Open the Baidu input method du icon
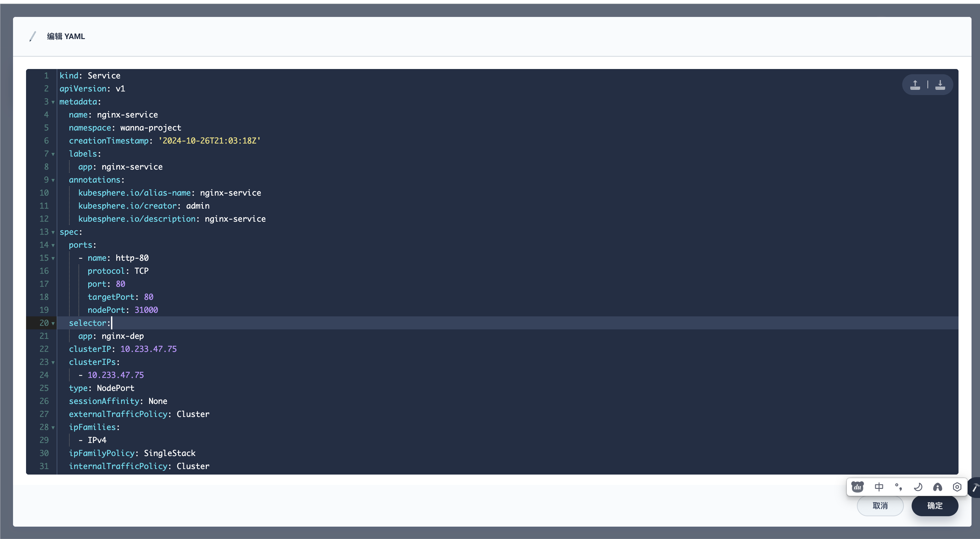 [858, 487]
